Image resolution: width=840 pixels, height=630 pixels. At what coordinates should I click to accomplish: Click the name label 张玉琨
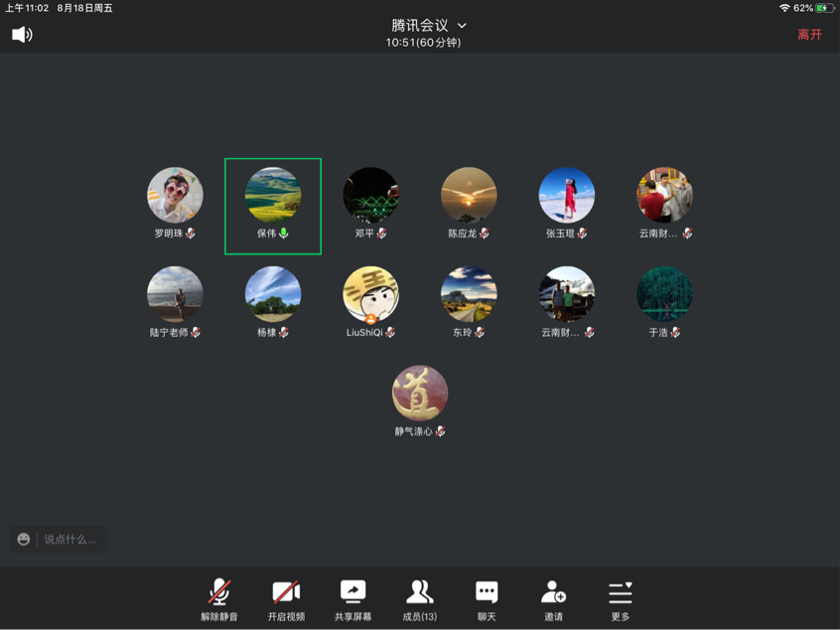[x=560, y=234]
